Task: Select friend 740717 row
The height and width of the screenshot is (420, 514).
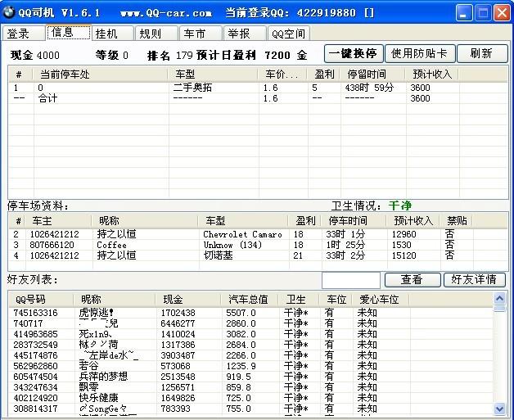Action: [250, 323]
